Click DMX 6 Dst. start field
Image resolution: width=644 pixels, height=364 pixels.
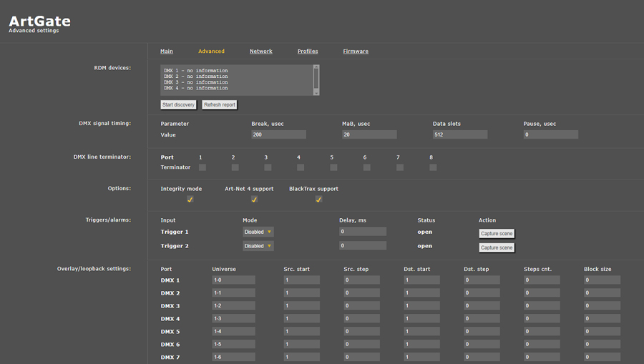coord(421,344)
